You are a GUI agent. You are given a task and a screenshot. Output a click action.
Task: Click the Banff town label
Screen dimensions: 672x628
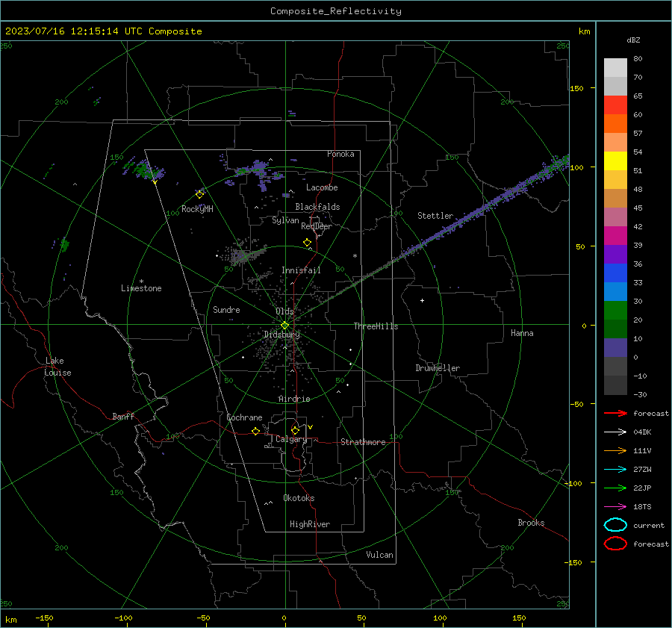tap(123, 417)
